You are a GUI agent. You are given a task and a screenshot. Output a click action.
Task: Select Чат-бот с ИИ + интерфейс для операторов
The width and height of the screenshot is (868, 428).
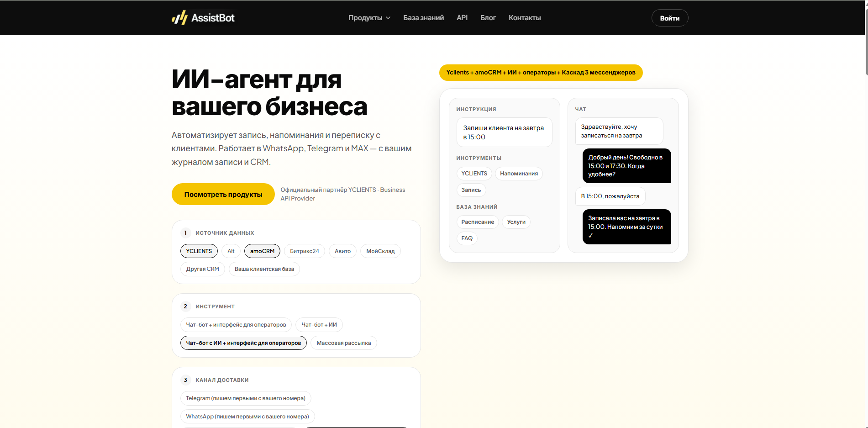pos(243,343)
